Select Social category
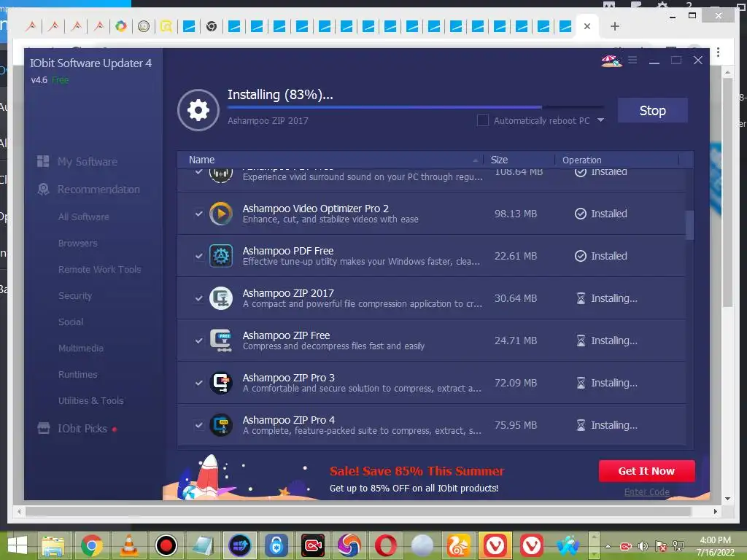747x560 pixels. click(71, 322)
